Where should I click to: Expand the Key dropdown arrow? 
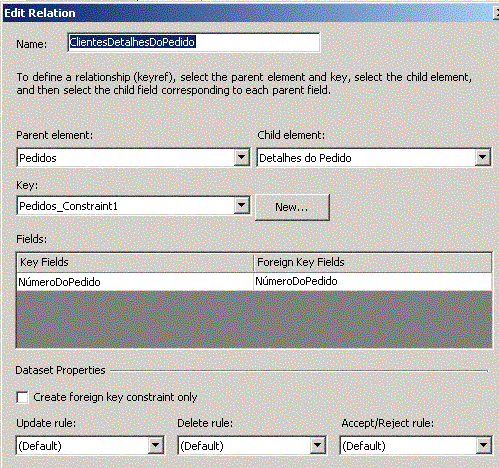242,206
